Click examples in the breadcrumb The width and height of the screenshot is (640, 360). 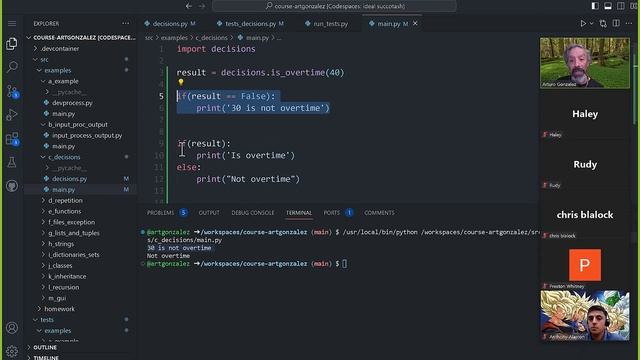[x=174, y=38]
